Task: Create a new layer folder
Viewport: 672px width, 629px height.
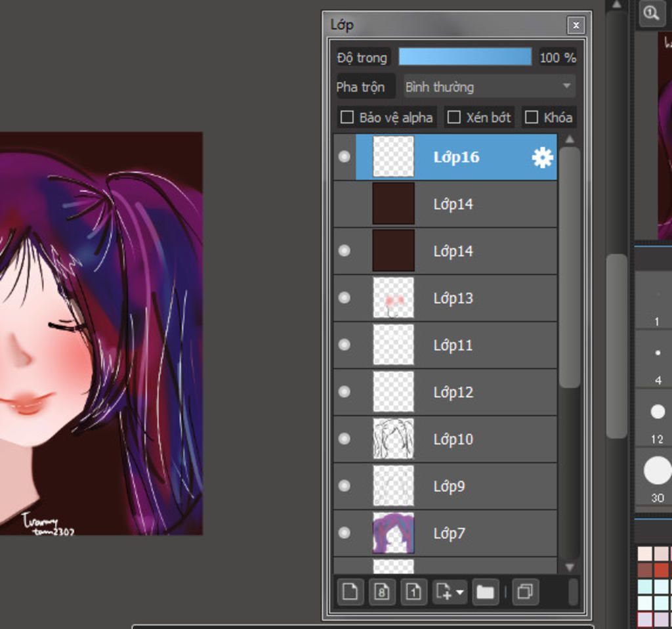Action: point(485,592)
